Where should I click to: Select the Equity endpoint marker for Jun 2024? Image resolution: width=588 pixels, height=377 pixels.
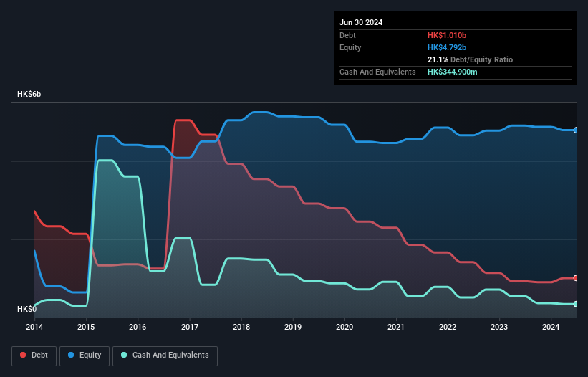click(x=576, y=130)
